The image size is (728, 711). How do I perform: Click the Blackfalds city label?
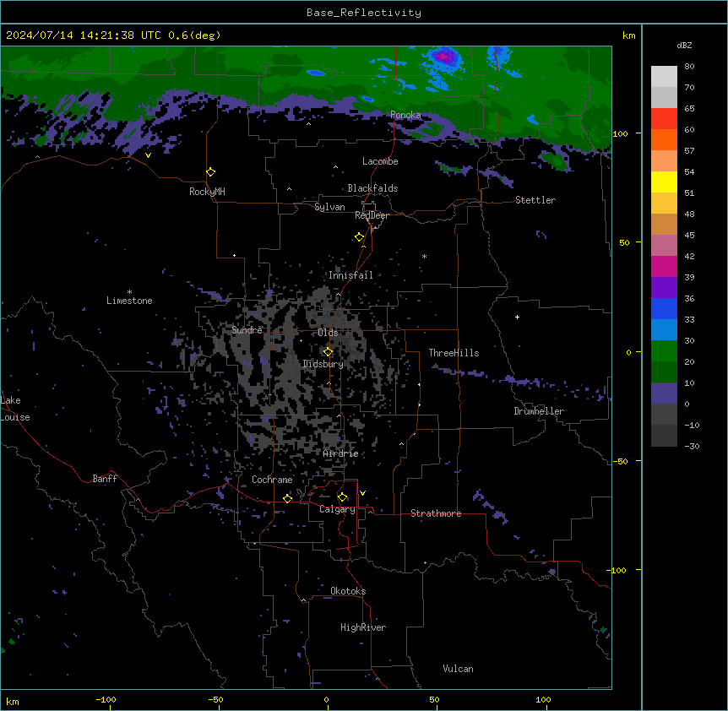[372, 188]
